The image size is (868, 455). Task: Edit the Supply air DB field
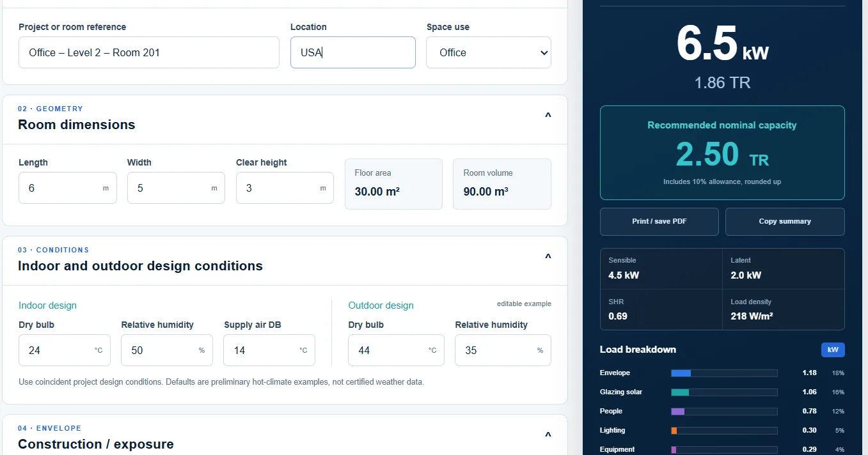pos(269,350)
